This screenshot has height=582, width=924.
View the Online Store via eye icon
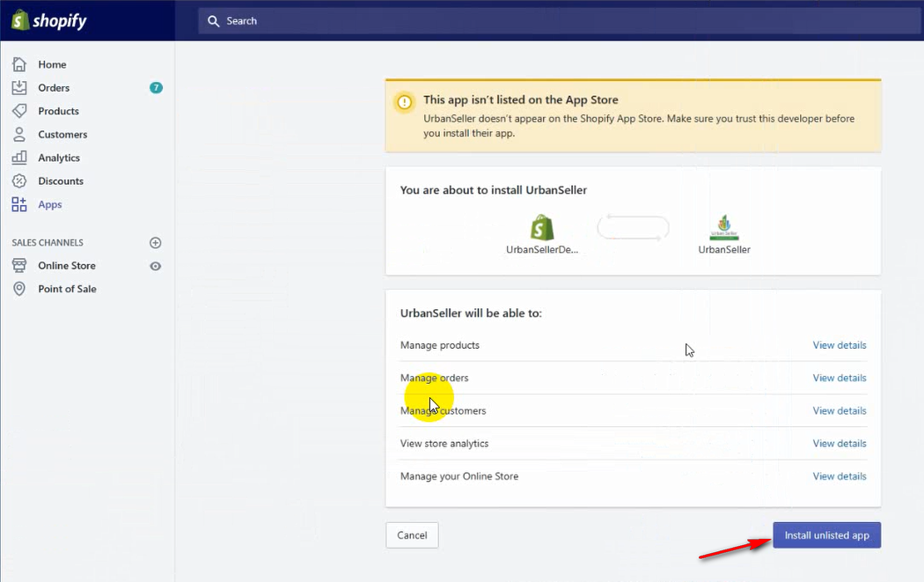(x=156, y=266)
